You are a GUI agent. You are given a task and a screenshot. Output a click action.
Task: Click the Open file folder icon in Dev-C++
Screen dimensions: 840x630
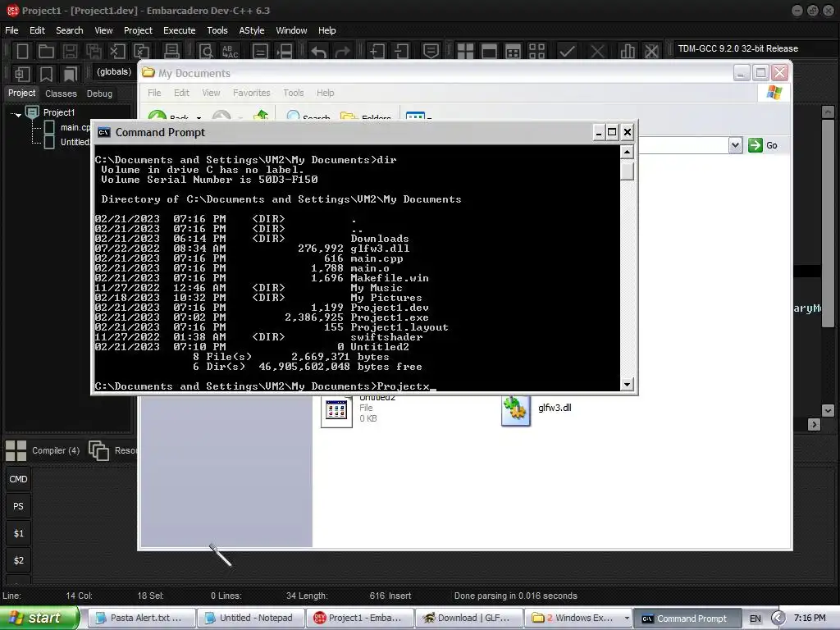(x=46, y=52)
